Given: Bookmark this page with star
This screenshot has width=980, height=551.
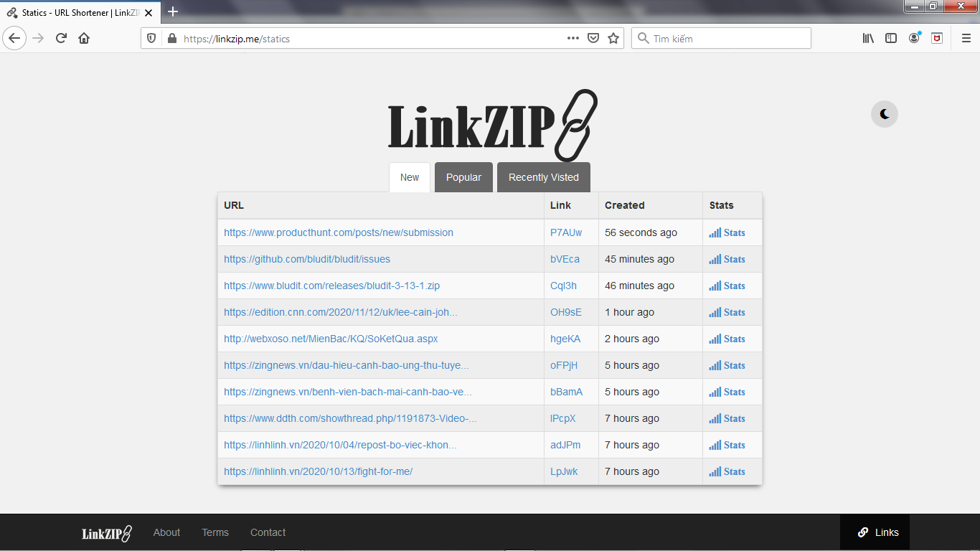Looking at the screenshot, I should 613,39.
